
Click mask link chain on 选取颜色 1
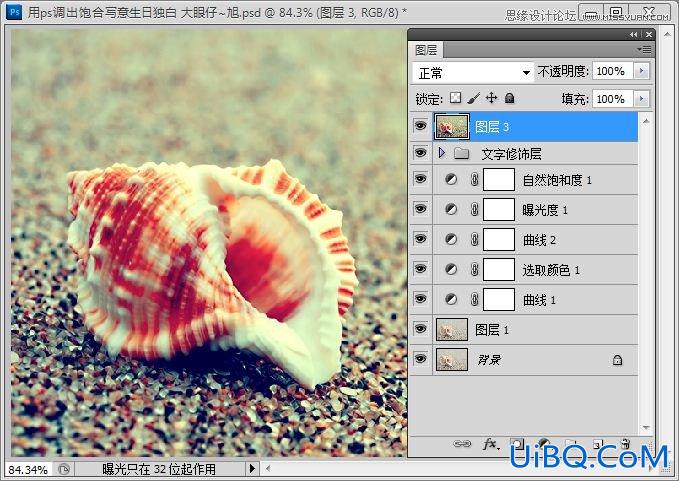tap(475, 269)
